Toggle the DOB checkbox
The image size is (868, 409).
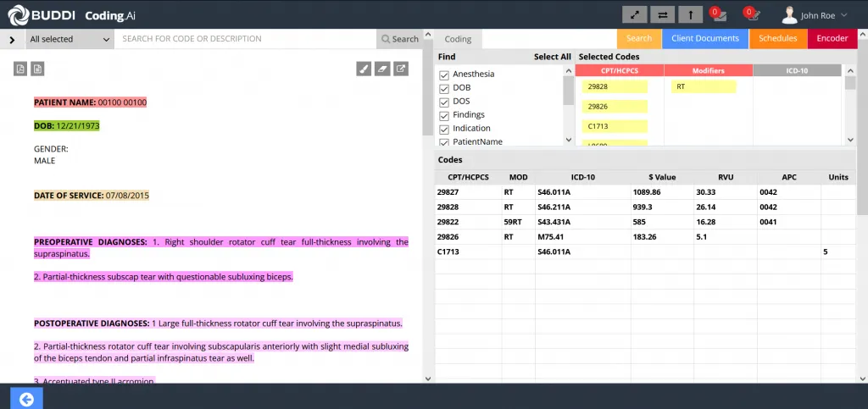[x=443, y=88]
